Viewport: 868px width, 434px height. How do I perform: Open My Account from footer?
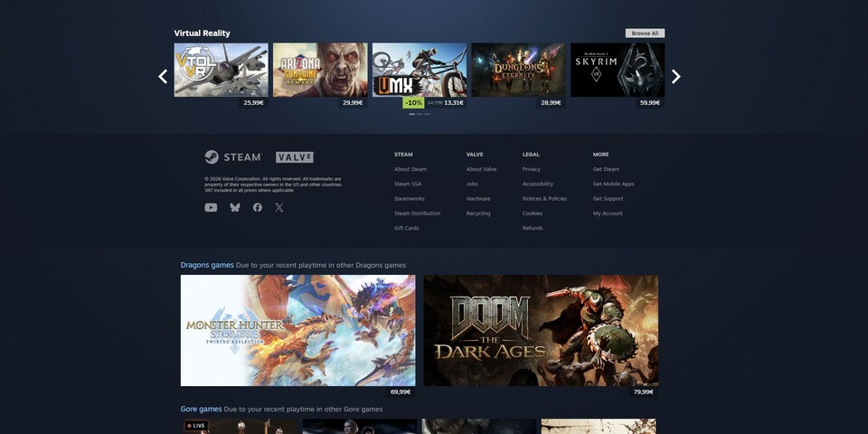pos(608,213)
